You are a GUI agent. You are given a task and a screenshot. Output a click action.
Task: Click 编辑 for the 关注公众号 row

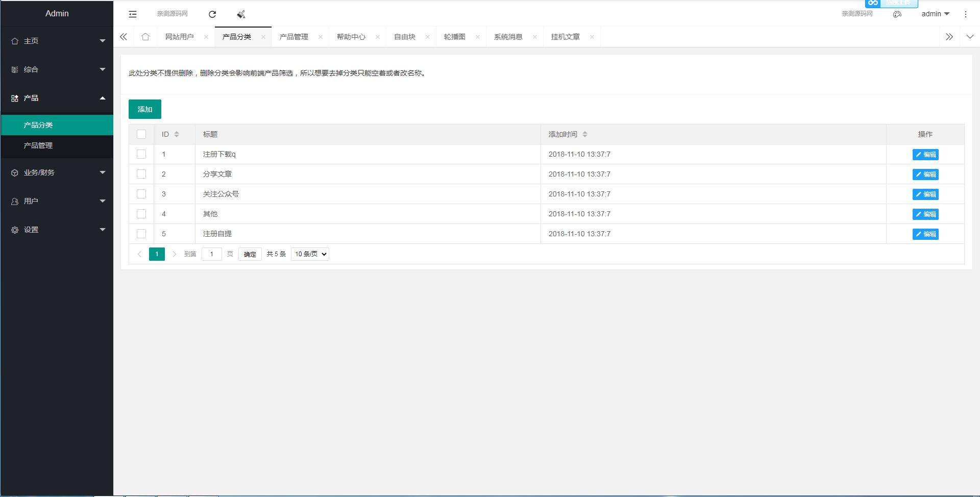point(925,194)
